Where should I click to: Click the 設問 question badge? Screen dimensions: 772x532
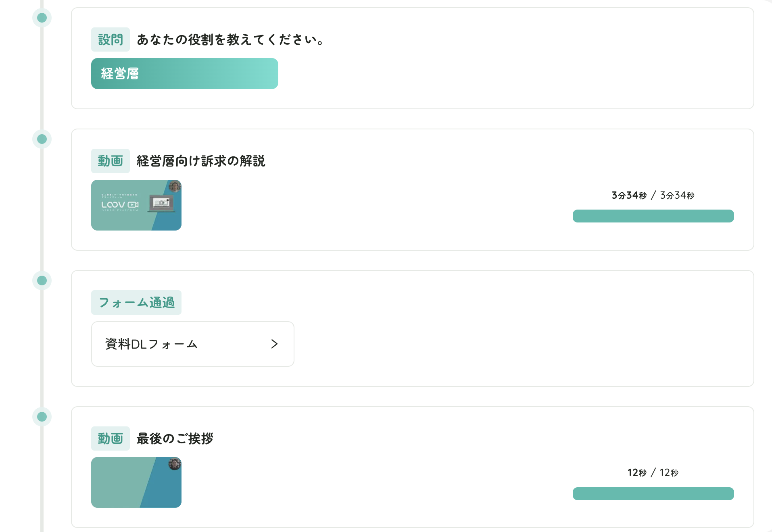click(x=110, y=39)
